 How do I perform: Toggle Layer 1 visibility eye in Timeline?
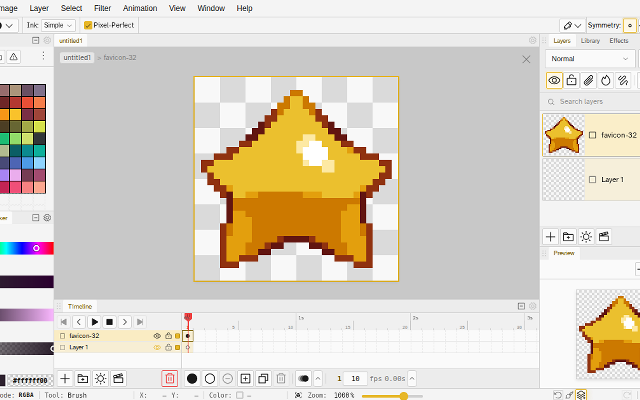pyautogui.click(x=157, y=347)
